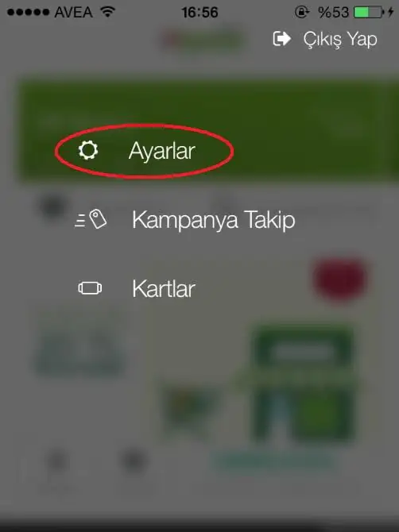The image size is (399, 532).
Task: Click the charging bolt icon
Action: [x=391, y=12]
